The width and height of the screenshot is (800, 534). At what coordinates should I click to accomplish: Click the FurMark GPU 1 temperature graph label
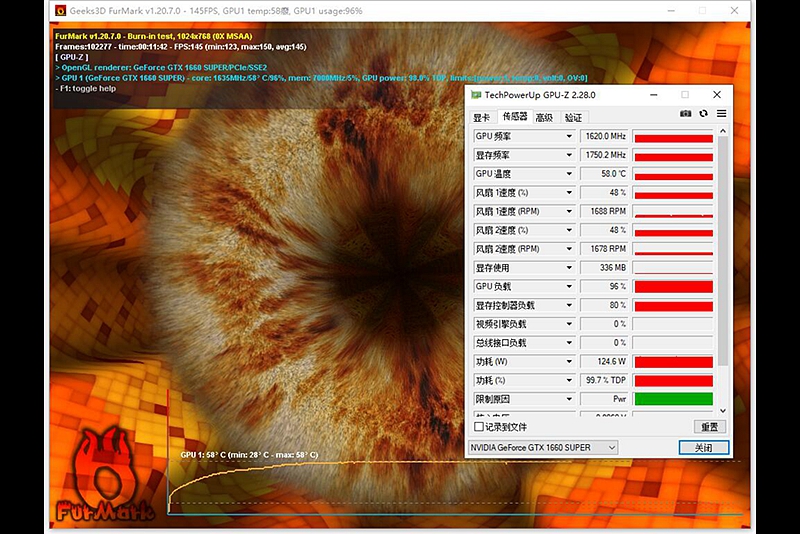(x=249, y=455)
